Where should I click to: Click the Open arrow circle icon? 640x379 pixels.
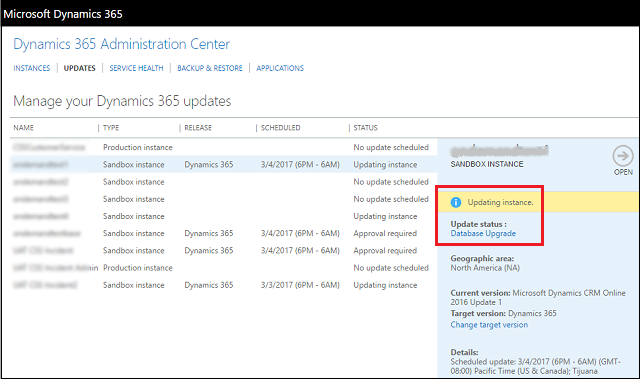(x=623, y=155)
